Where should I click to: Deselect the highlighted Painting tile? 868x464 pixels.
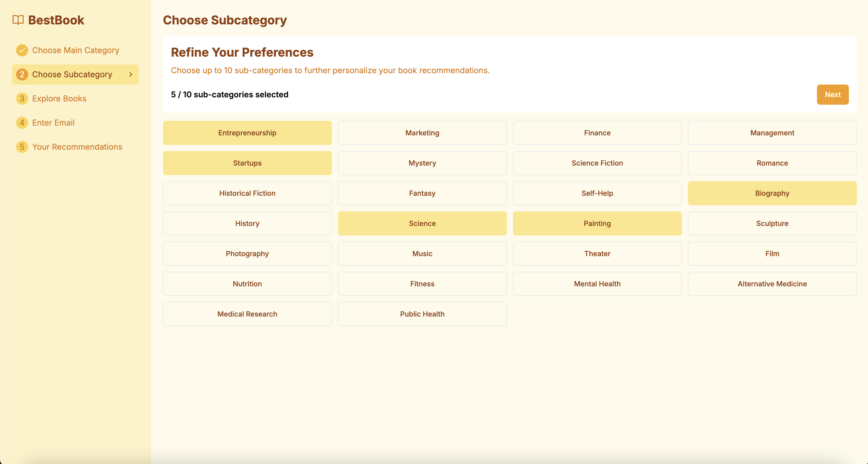[597, 223]
